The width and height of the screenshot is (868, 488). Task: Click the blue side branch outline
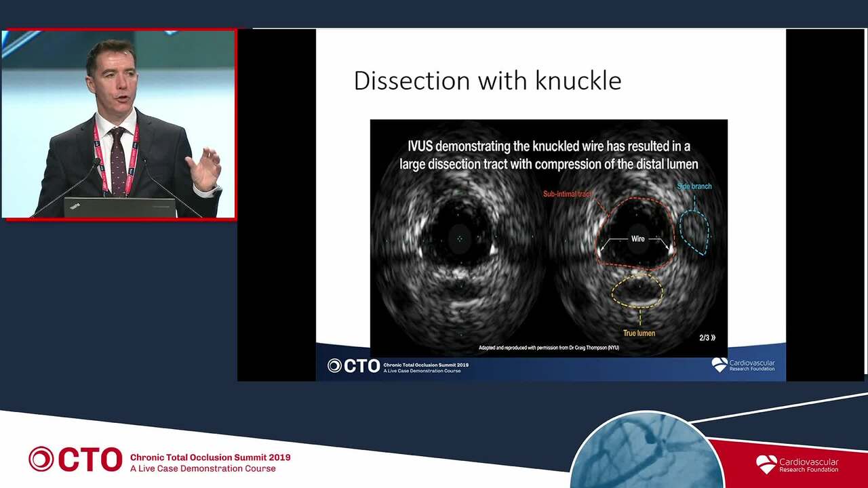(x=694, y=232)
